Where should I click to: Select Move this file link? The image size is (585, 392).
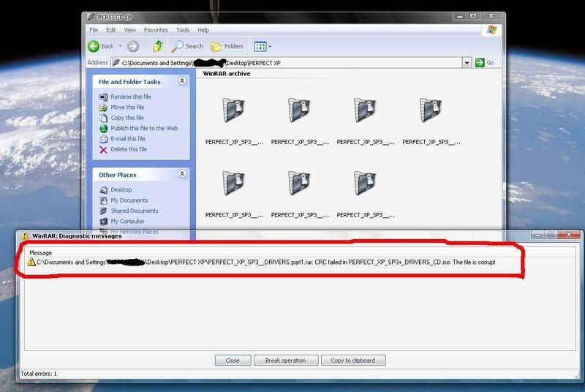(127, 107)
